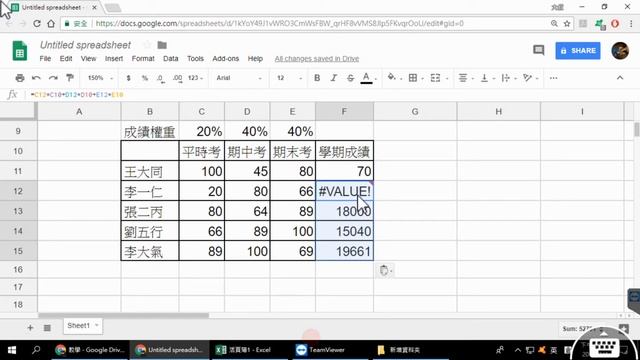
Task: Toggle italic formatting
Action: [333, 78]
